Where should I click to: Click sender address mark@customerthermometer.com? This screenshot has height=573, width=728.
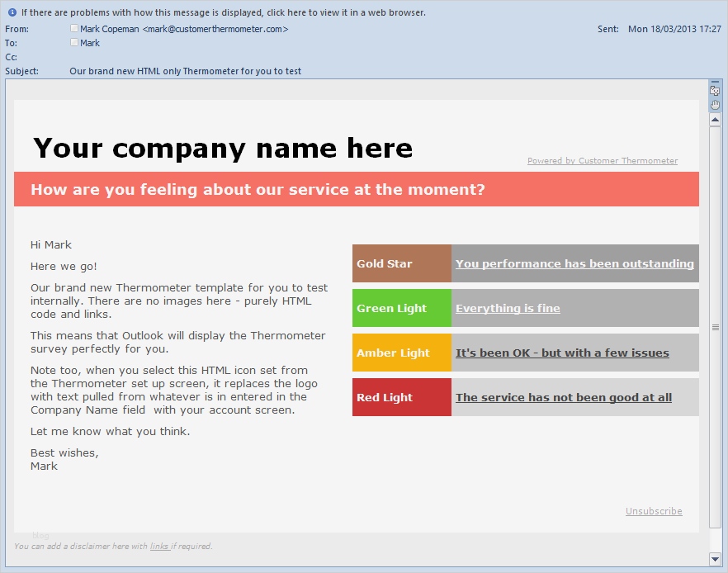215,29
